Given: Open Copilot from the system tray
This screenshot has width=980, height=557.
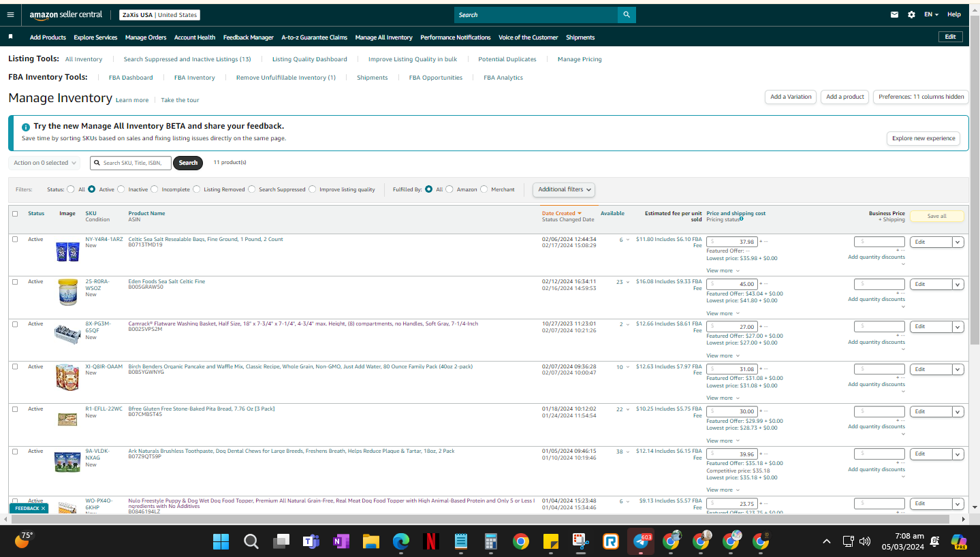Looking at the screenshot, I should coord(959,542).
